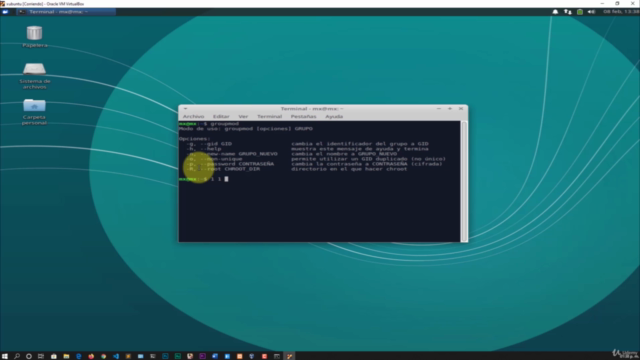The width and height of the screenshot is (640, 360).
Task: Click 'directorio en el que hacer chroot' text
Action: (x=349, y=169)
